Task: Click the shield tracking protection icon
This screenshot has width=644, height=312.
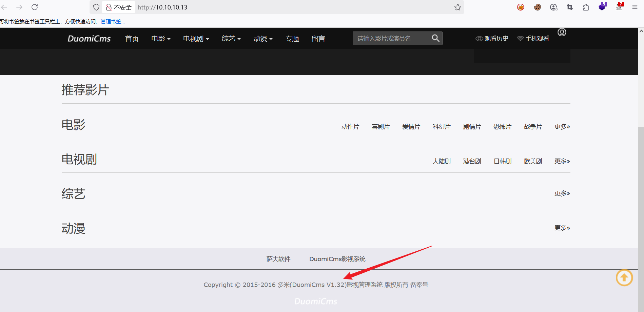Action: click(x=96, y=7)
